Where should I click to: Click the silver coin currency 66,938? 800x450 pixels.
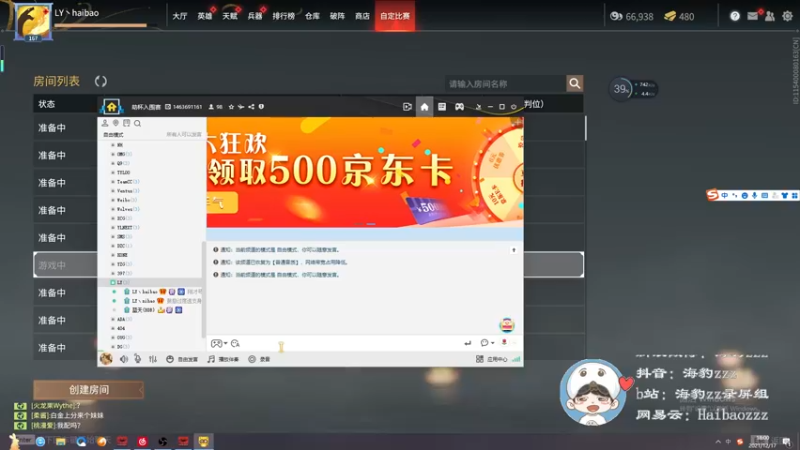point(632,17)
